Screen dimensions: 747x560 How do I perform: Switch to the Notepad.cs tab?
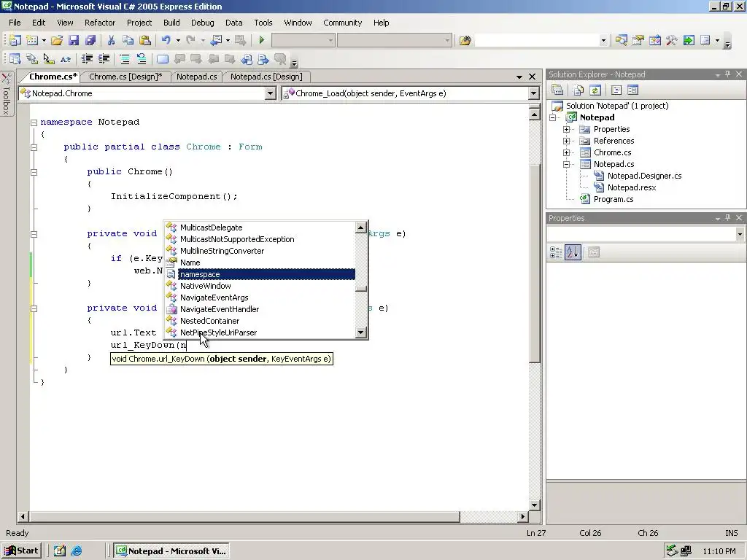[x=196, y=77]
